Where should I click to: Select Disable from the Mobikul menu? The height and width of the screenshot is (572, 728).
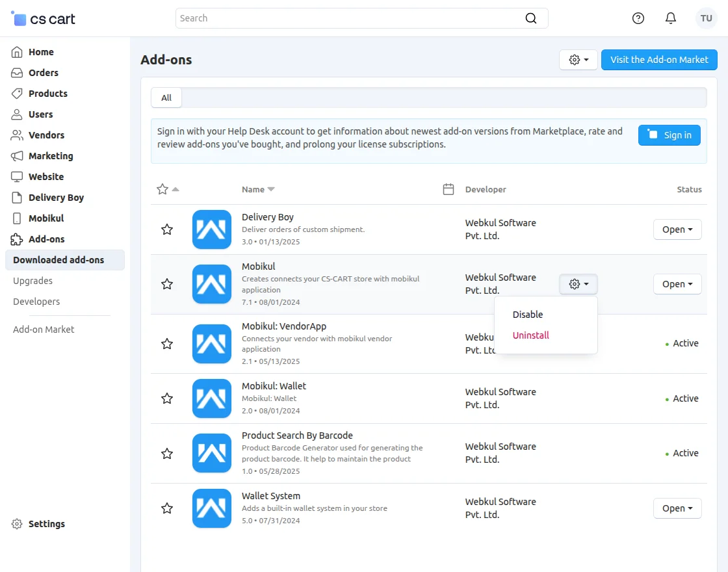tap(528, 315)
